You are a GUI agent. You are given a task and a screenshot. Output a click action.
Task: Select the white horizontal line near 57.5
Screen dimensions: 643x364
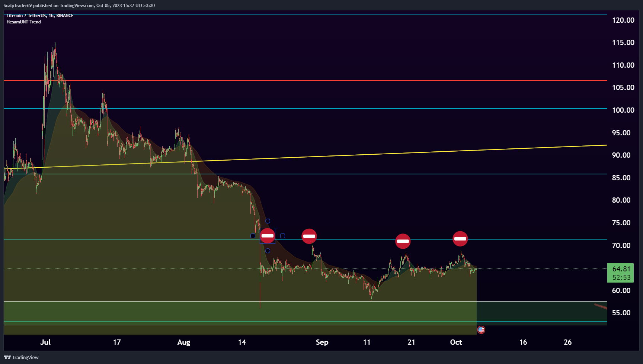pos(305,301)
